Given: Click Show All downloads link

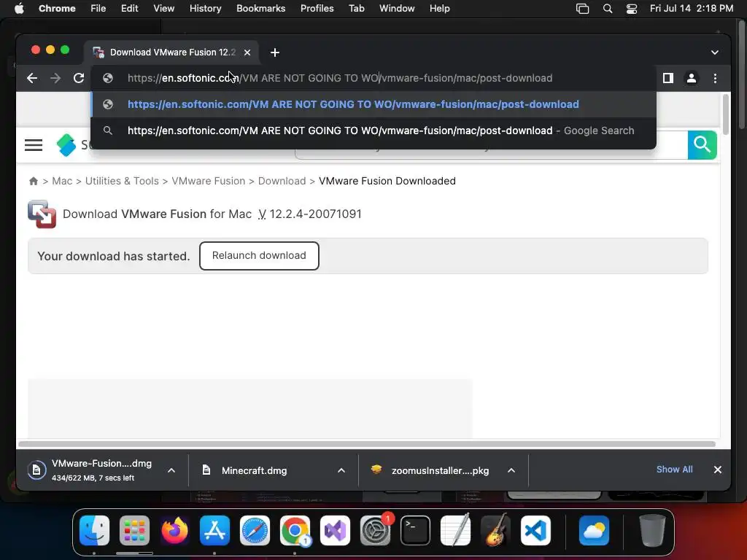Looking at the screenshot, I should [674, 470].
